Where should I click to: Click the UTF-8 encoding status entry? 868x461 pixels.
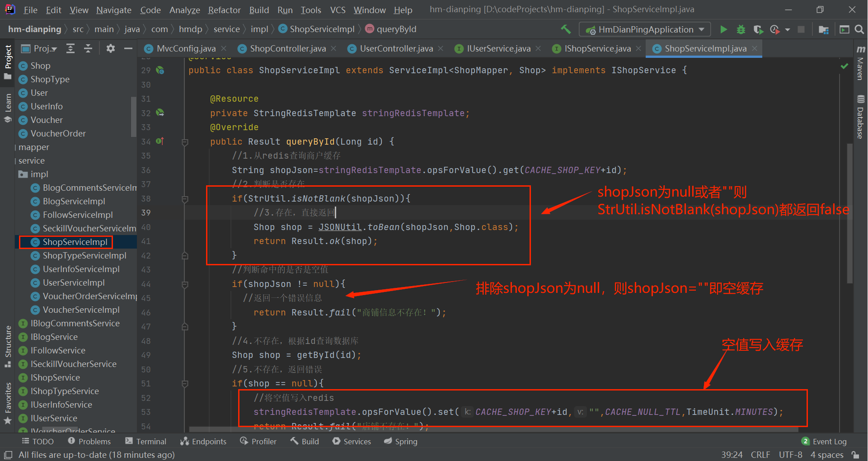pyautogui.click(x=790, y=455)
